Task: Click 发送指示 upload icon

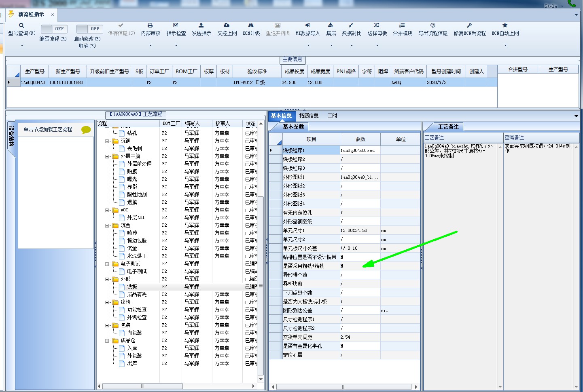Action: pos(201,25)
